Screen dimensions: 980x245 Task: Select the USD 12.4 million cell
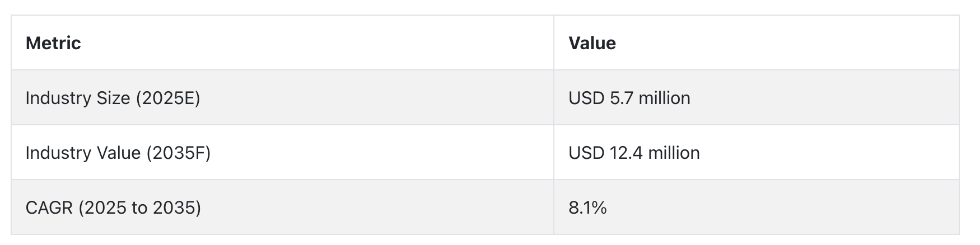[x=757, y=153]
